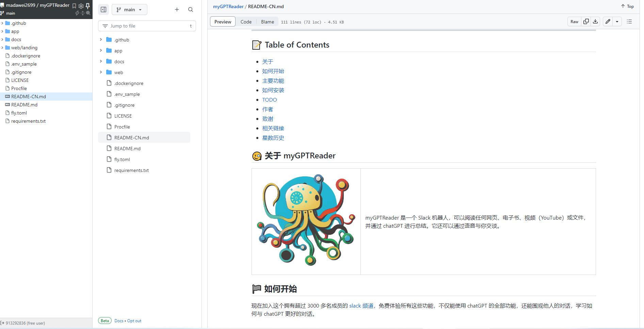Viewport: 644px width, 329px height.
Task: Open README.md in Octotree sidebar
Action: coord(24,105)
